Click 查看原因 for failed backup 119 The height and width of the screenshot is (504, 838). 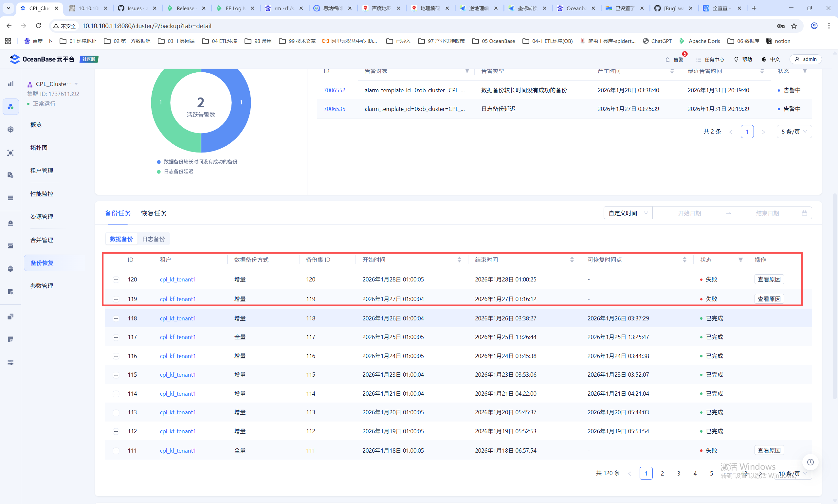(x=769, y=299)
